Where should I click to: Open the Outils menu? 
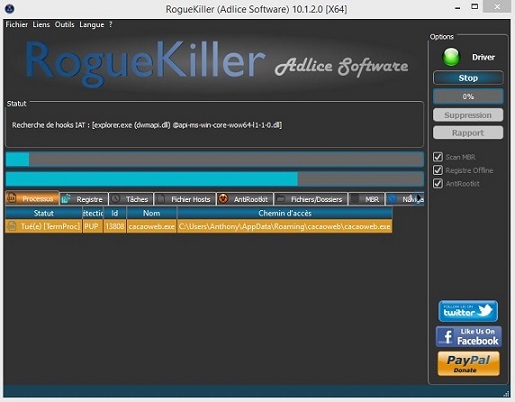tap(64, 25)
